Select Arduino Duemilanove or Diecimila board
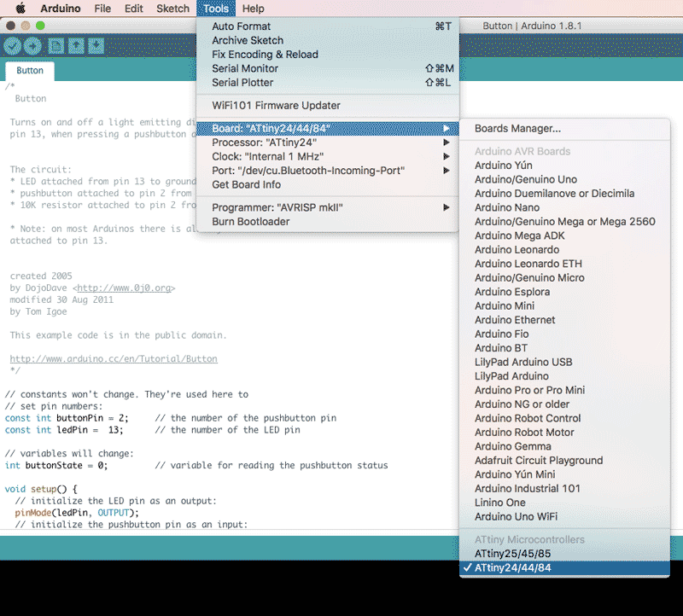The image size is (683, 616). tap(564, 194)
